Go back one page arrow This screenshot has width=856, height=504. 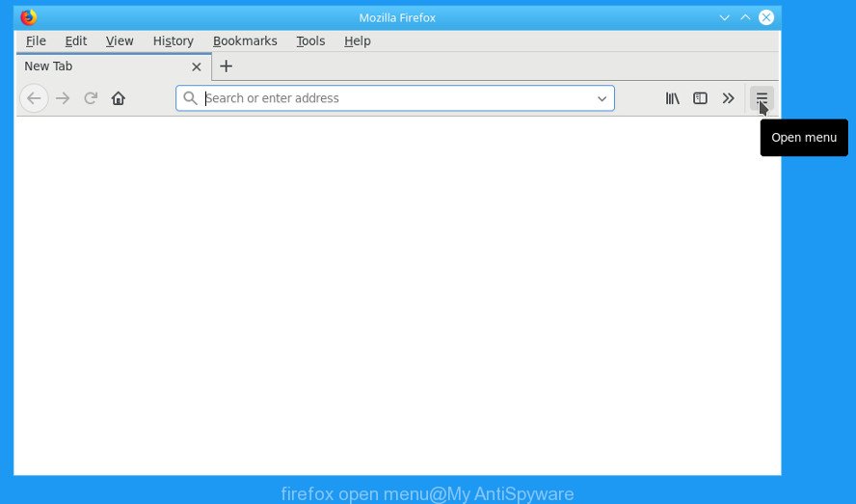(34, 98)
